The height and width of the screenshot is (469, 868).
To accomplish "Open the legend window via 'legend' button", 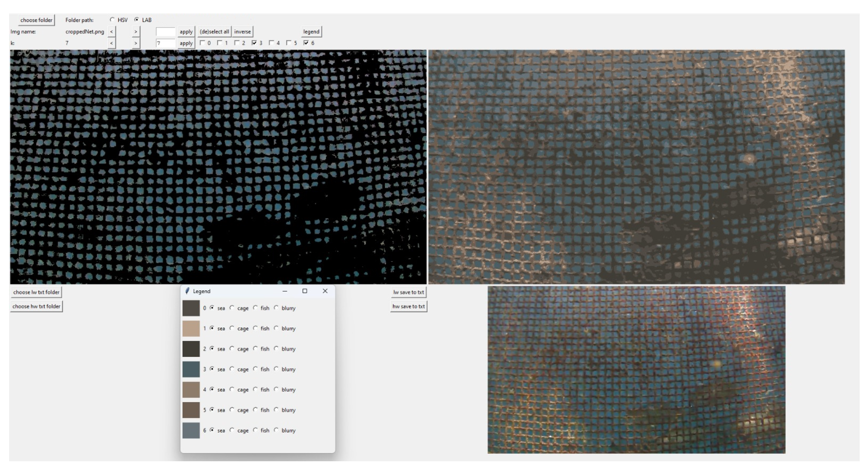I will pos(311,32).
